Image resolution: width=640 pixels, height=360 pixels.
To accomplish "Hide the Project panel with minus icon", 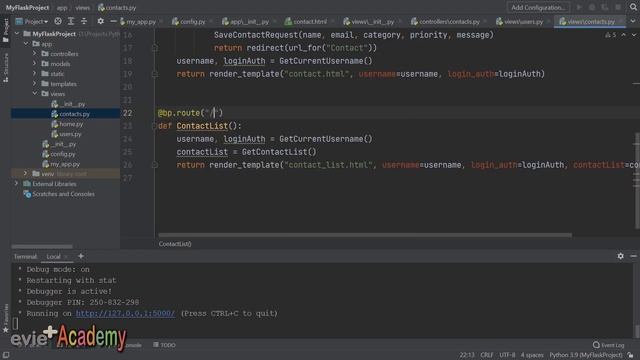I will click(113, 21).
